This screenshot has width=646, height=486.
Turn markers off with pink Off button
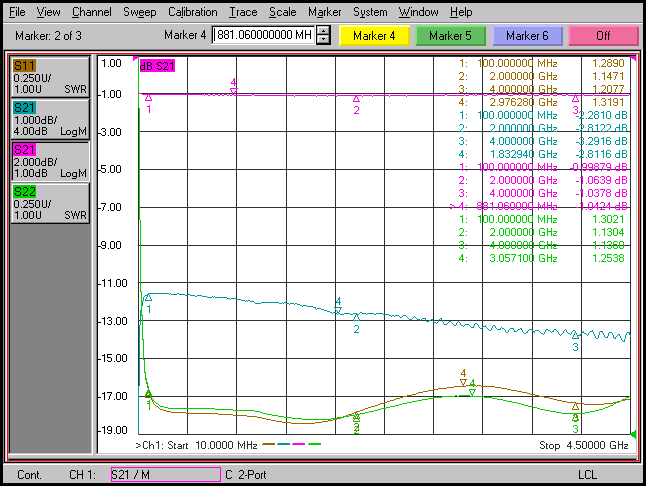(x=604, y=36)
